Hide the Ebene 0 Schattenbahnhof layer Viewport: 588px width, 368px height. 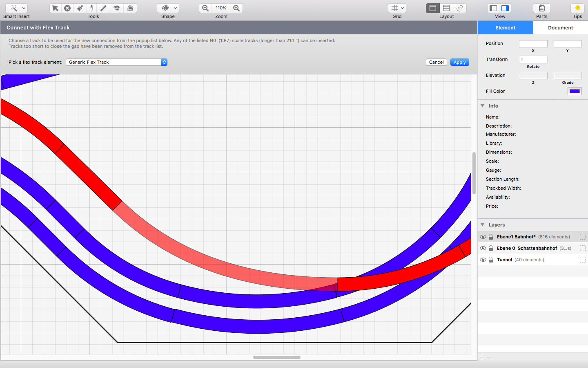coord(483,248)
